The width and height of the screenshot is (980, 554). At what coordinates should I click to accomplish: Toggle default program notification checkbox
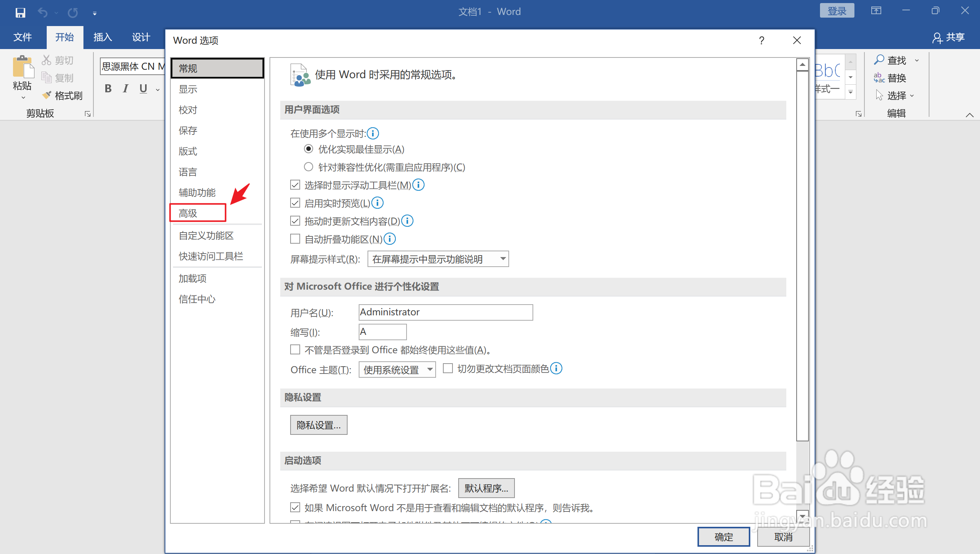295,508
